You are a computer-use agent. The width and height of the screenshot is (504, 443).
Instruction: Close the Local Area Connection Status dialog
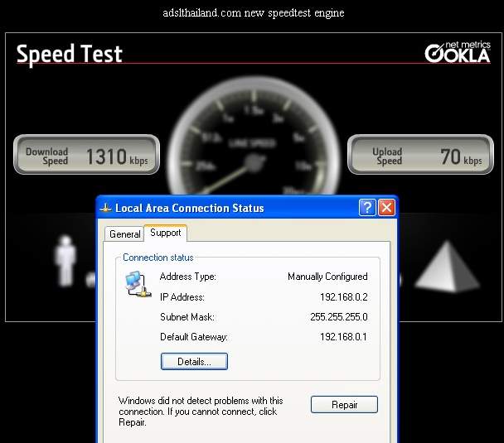pos(386,208)
